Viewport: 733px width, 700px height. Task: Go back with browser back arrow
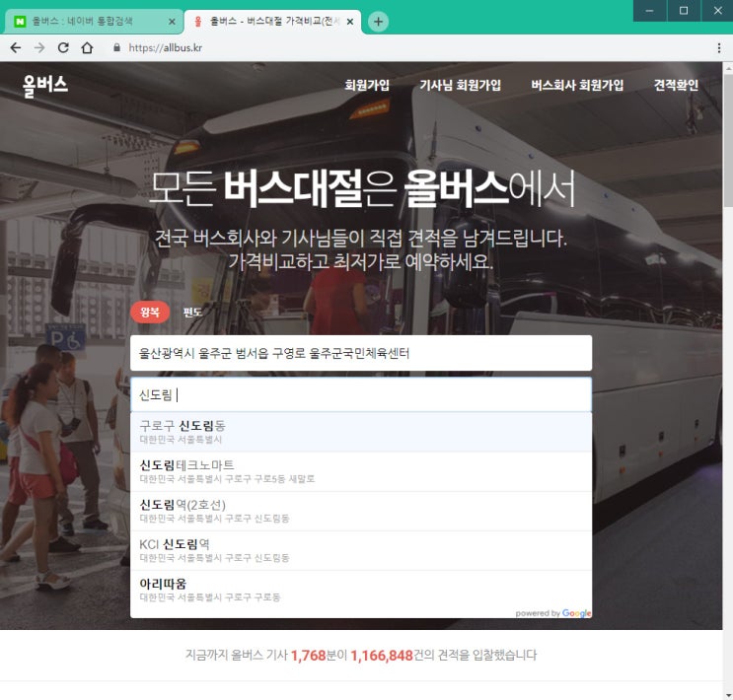point(16,47)
